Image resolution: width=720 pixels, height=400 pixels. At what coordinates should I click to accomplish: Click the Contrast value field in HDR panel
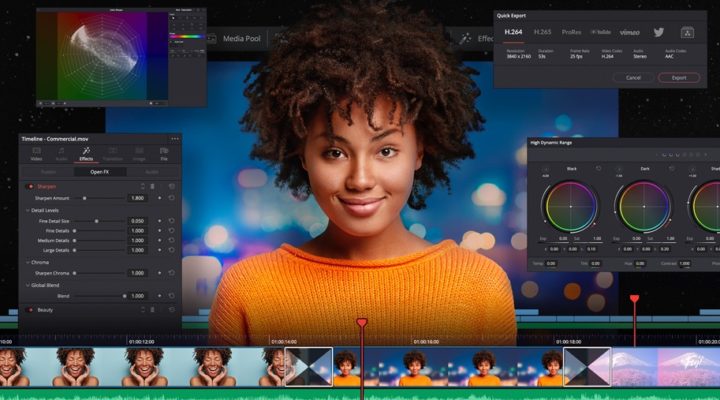pyautogui.click(x=685, y=264)
